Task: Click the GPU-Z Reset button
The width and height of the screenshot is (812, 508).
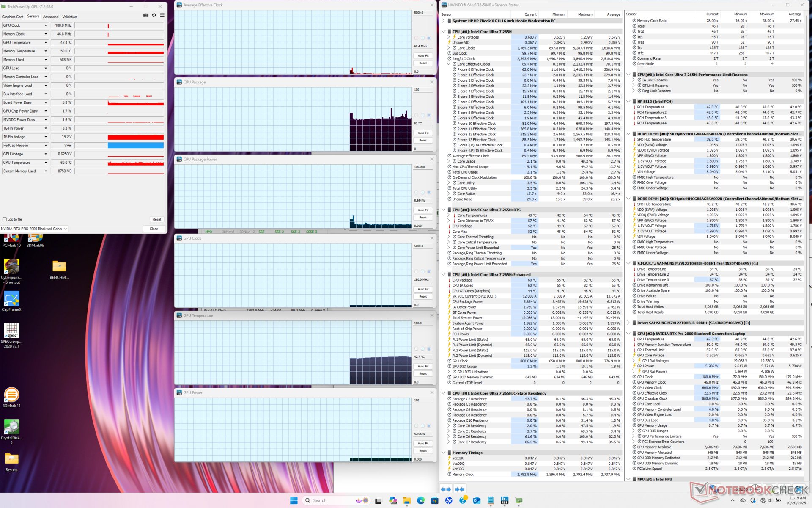Action: 156,219
